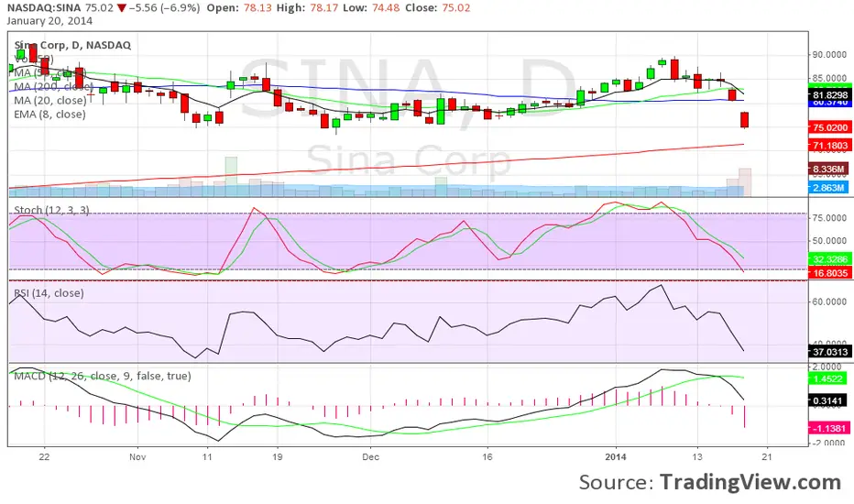
Task: Click the black 37.0313 RSI value tag
Action: coord(829,352)
